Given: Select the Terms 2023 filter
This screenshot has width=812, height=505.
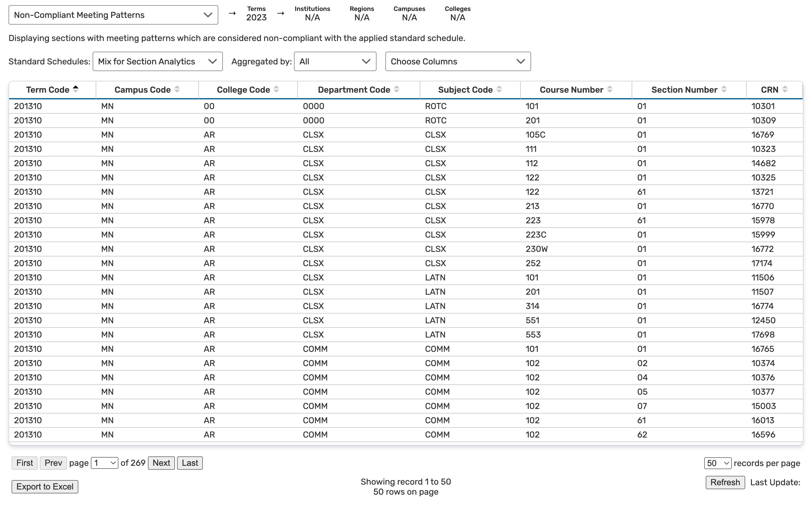Looking at the screenshot, I should tap(256, 14).
